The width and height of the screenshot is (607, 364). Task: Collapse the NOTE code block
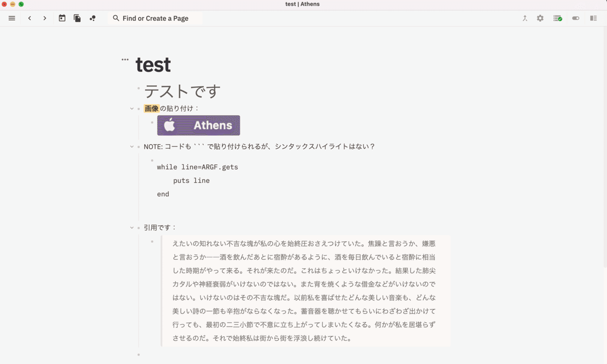(x=132, y=146)
